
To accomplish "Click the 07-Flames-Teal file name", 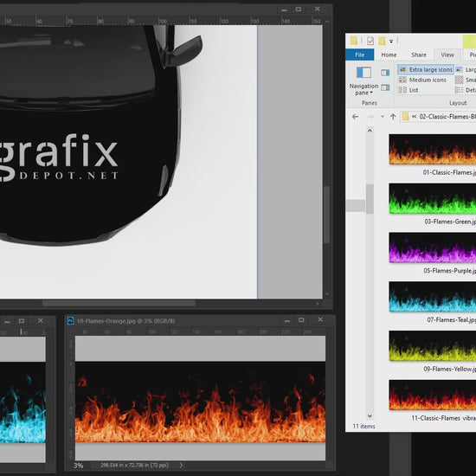I will 451,320.
